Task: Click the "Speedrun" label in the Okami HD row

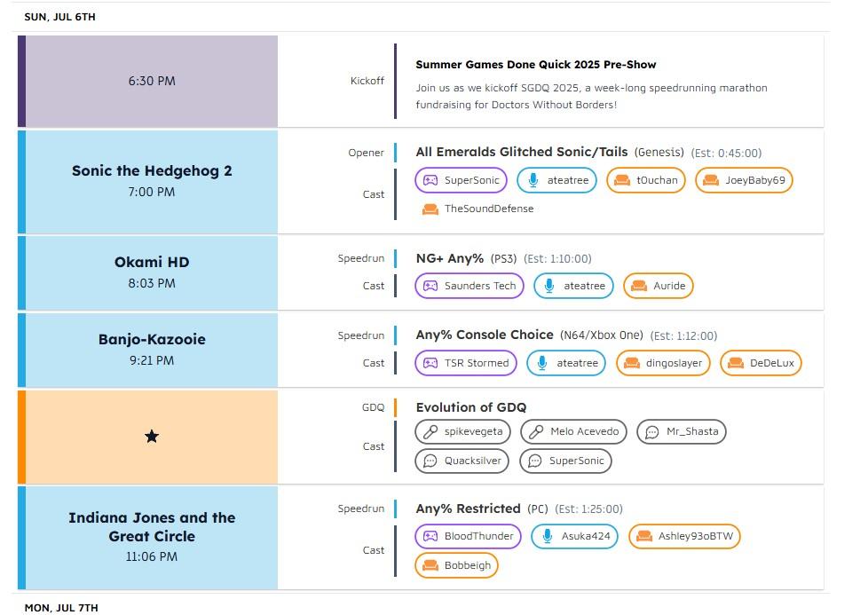Action: pos(361,258)
